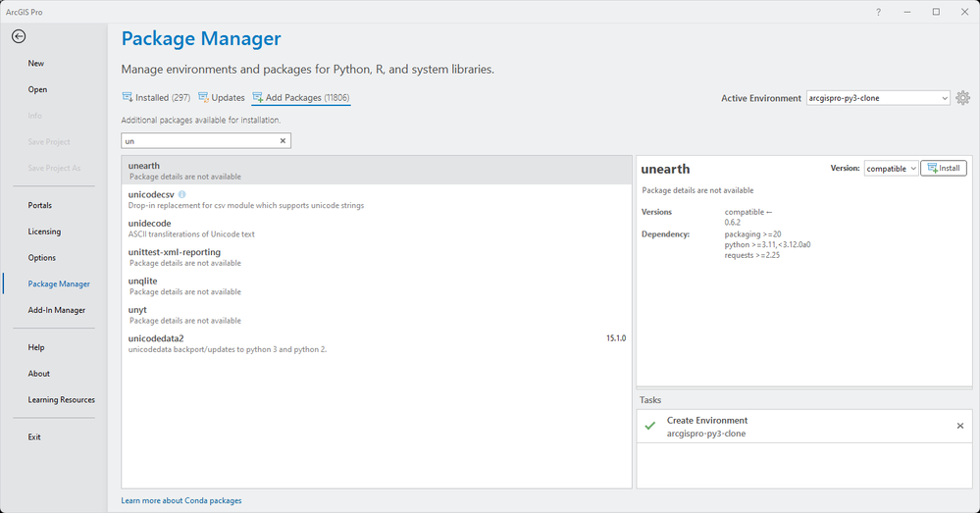The image size is (980, 513).
Task: Switch to the Updates tab
Action: [x=222, y=97]
